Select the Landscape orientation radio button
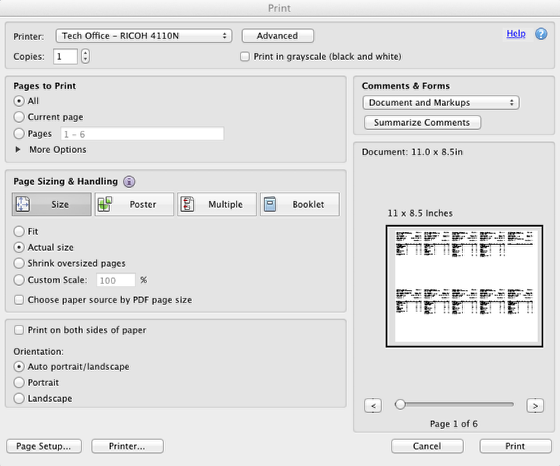This screenshot has width=560, height=466. pyautogui.click(x=19, y=398)
